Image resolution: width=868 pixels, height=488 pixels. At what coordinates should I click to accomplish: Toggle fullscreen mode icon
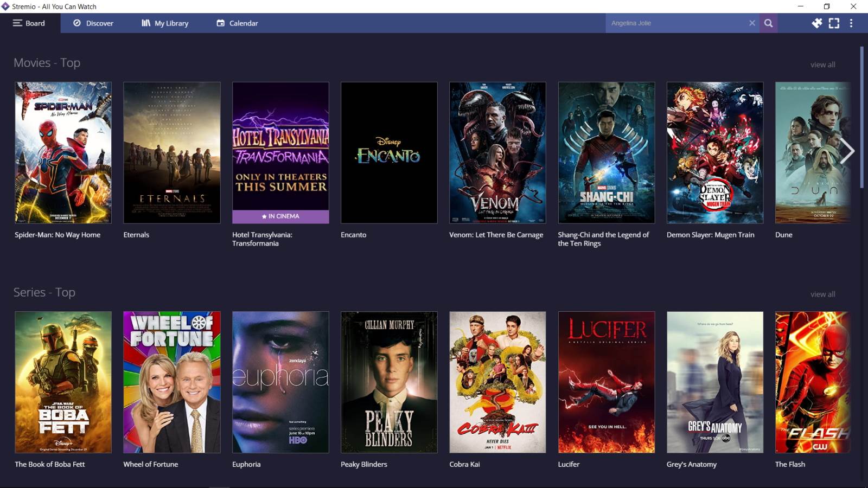click(x=834, y=23)
